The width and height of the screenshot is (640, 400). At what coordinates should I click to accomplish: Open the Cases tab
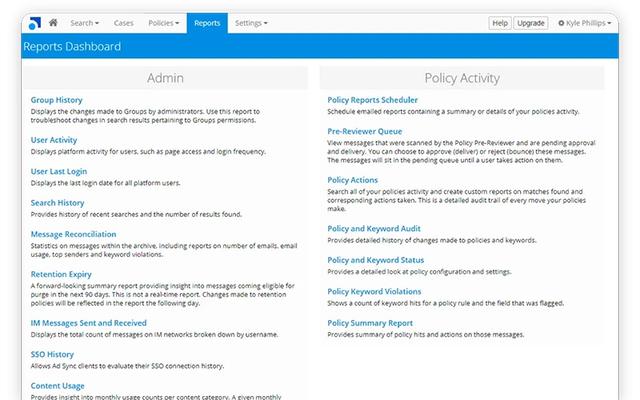122,22
